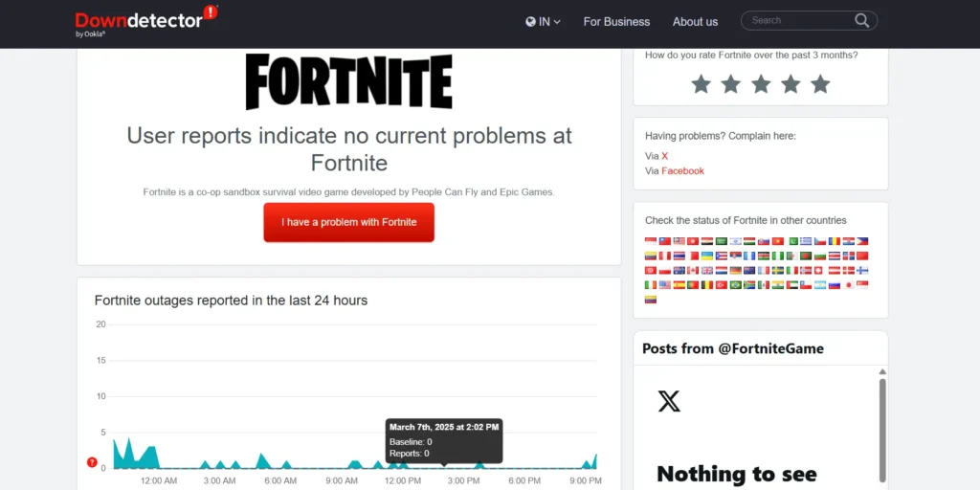Select the Pakistan flag
Screen dimensions: 980x490
pos(793,241)
